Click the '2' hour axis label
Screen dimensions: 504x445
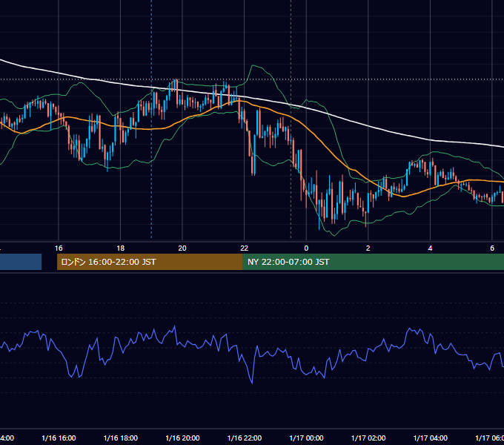point(368,248)
